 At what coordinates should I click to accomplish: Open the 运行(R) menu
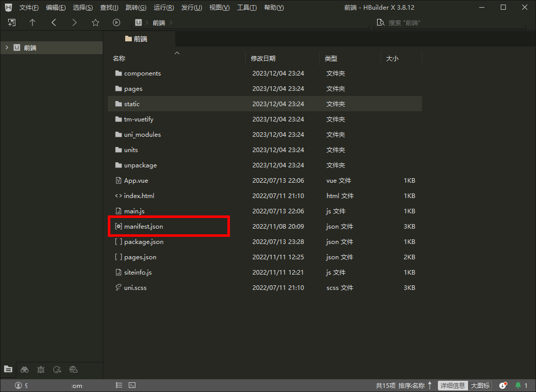pos(164,8)
